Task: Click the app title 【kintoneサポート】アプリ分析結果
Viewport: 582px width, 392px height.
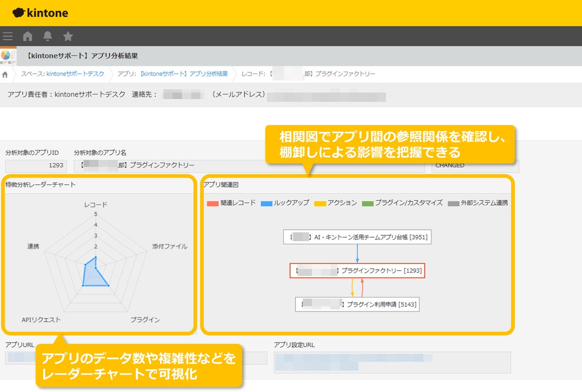Action: (82, 56)
